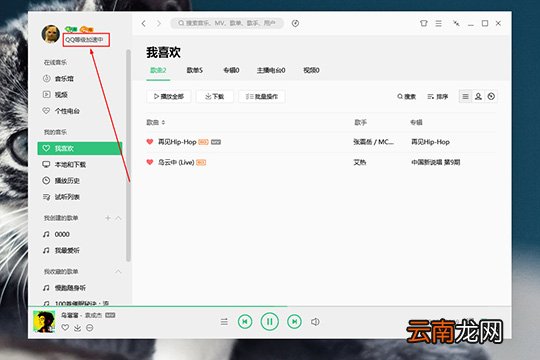This screenshot has height=360, width=540.
Task: Switch to the 歌单5 tab
Action: [x=195, y=70]
